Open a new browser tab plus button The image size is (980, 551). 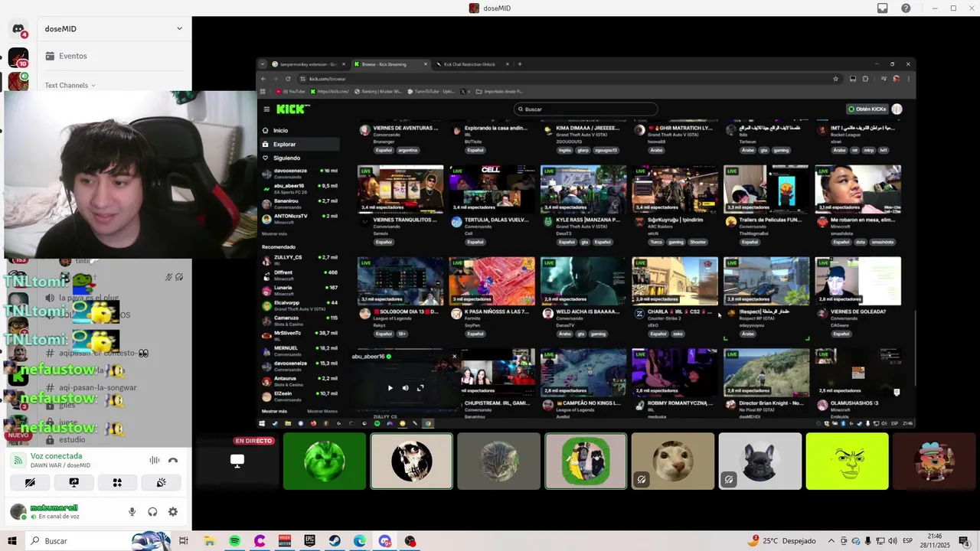[x=520, y=64]
